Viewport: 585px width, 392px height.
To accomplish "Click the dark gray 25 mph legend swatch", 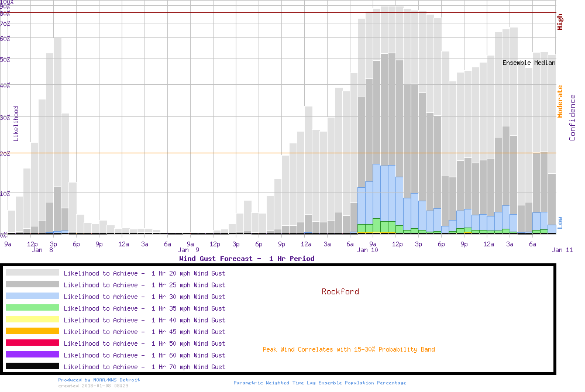I will pos(32,284).
